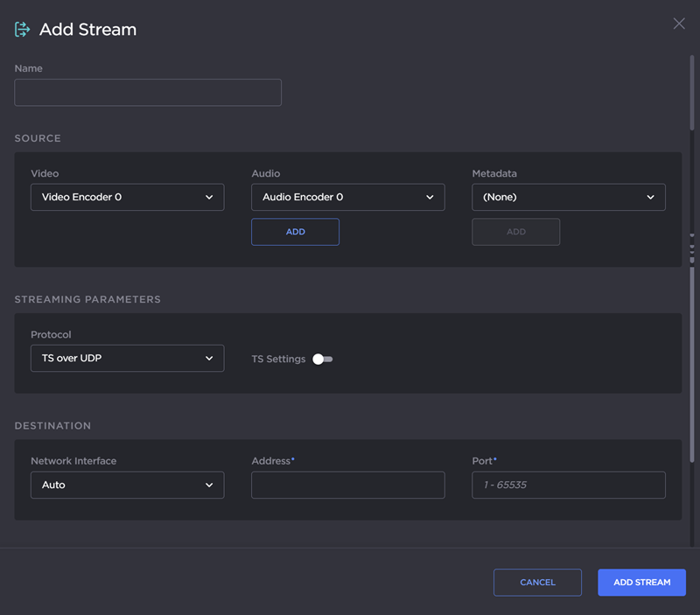The image size is (700, 615).
Task: Confirm with the ADD STREAM button
Action: (641, 583)
